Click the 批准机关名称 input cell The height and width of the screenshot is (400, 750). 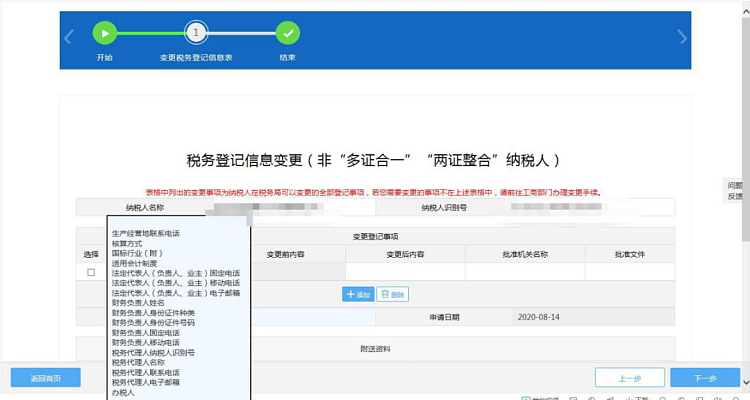point(525,272)
